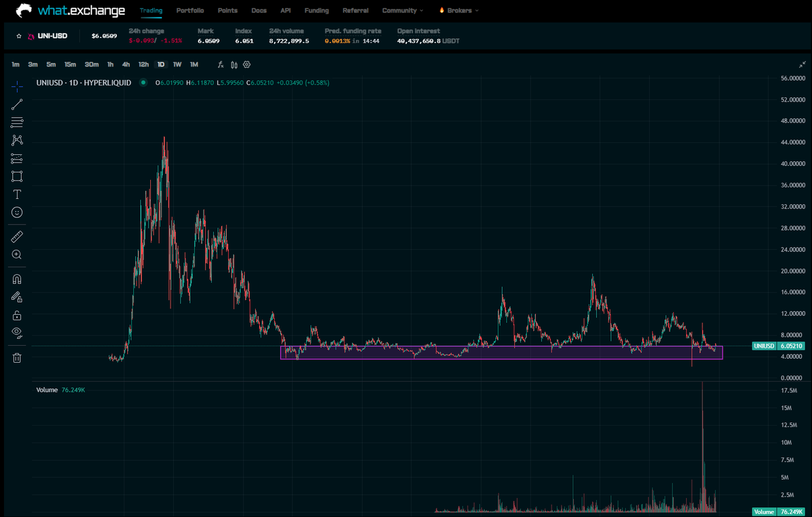
Task: Open the Funding tab
Action: (x=317, y=11)
